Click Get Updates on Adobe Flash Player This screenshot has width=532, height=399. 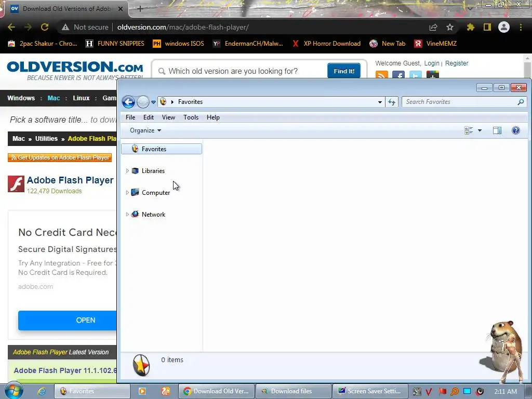[60, 157]
